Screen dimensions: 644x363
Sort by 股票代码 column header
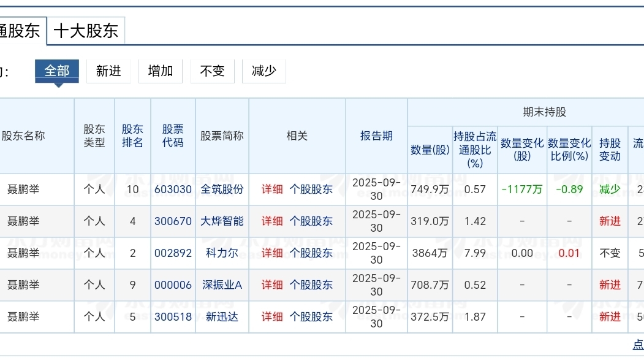pyautogui.click(x=173, y=136)
